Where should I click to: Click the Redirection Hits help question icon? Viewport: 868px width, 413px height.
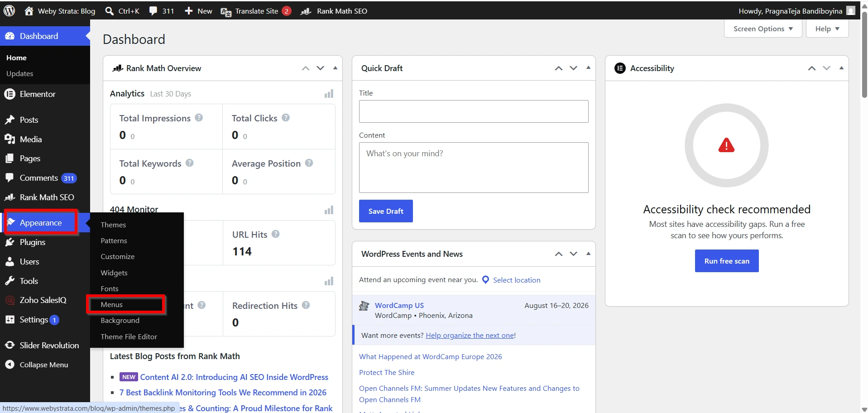(306, 305)
